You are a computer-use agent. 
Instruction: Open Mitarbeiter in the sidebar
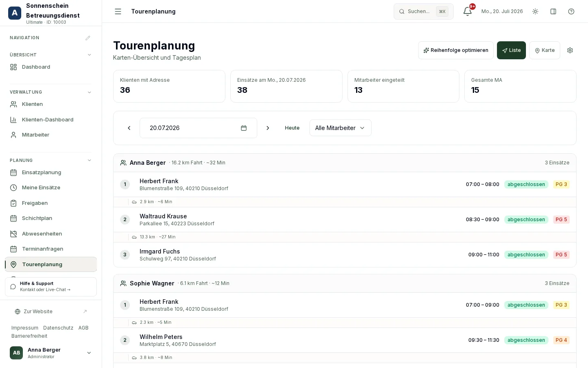pyautogui.click(x=51, y=135)
